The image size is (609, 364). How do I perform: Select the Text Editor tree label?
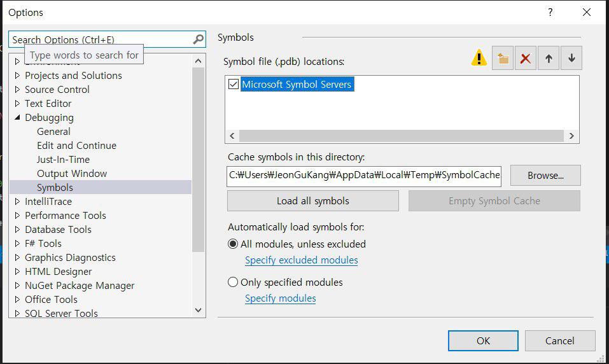pos(48,103)
